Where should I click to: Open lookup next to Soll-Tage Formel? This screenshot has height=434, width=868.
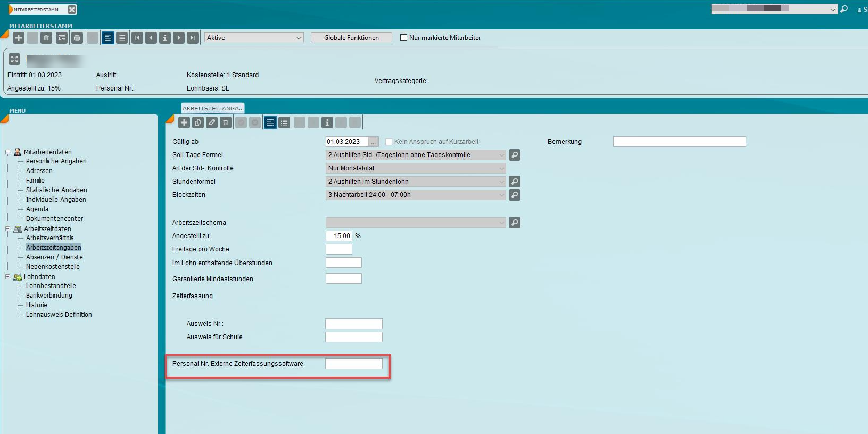click(x=515, y=155)
